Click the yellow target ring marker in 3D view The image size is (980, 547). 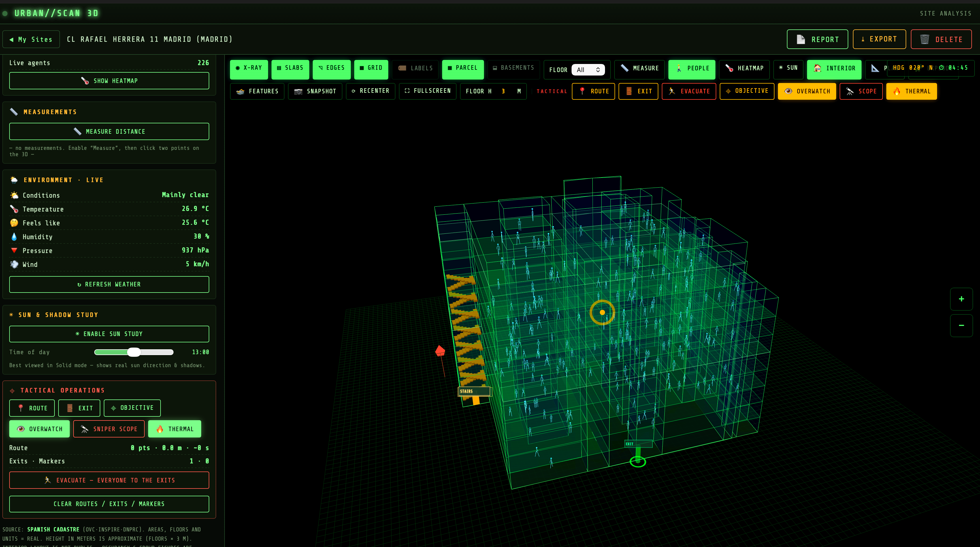point(602,312)
